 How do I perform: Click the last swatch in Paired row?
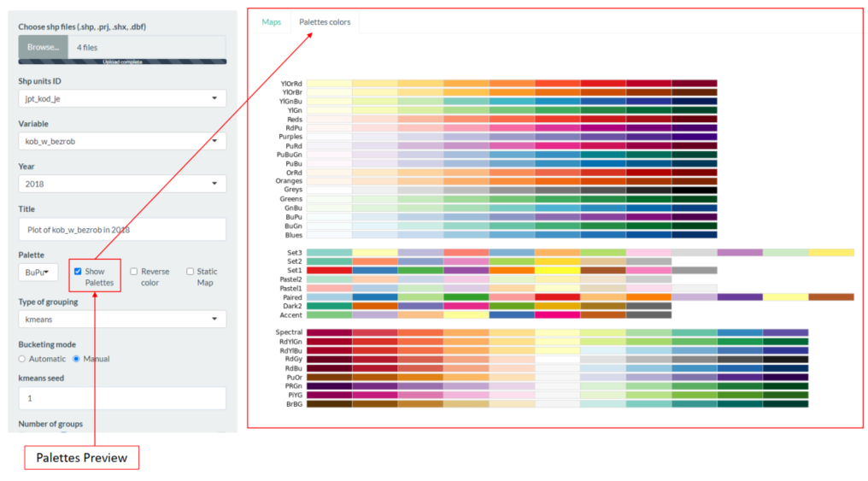831,297
